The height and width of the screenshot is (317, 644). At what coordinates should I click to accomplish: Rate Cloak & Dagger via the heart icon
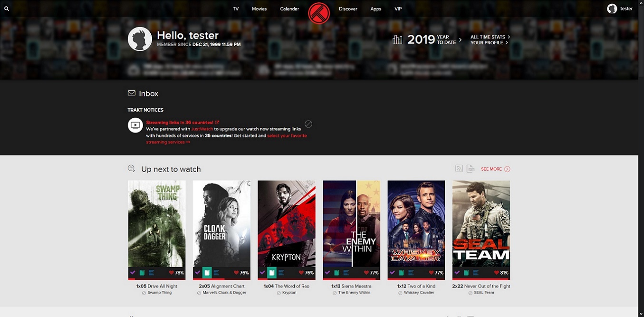[x=236, y=273]
